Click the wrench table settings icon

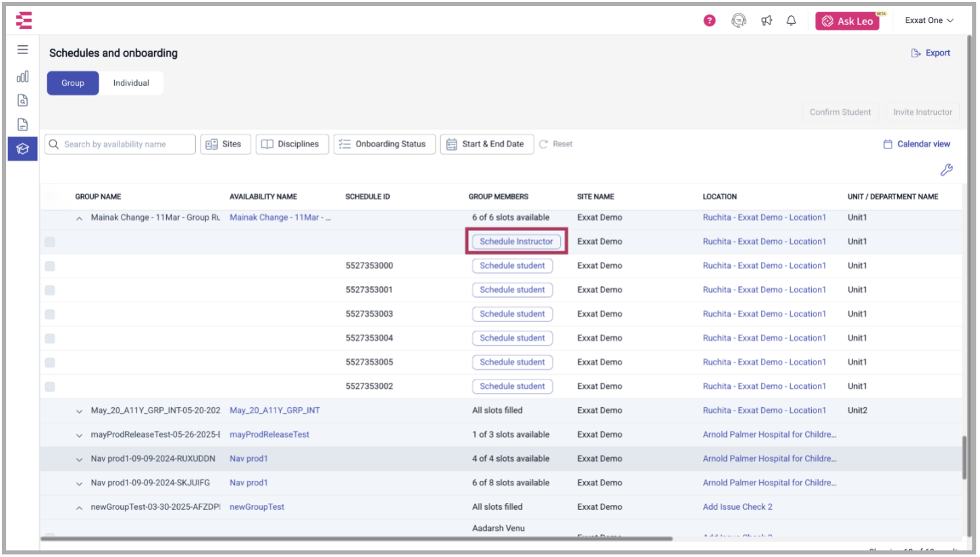click(x=946, y=170)
